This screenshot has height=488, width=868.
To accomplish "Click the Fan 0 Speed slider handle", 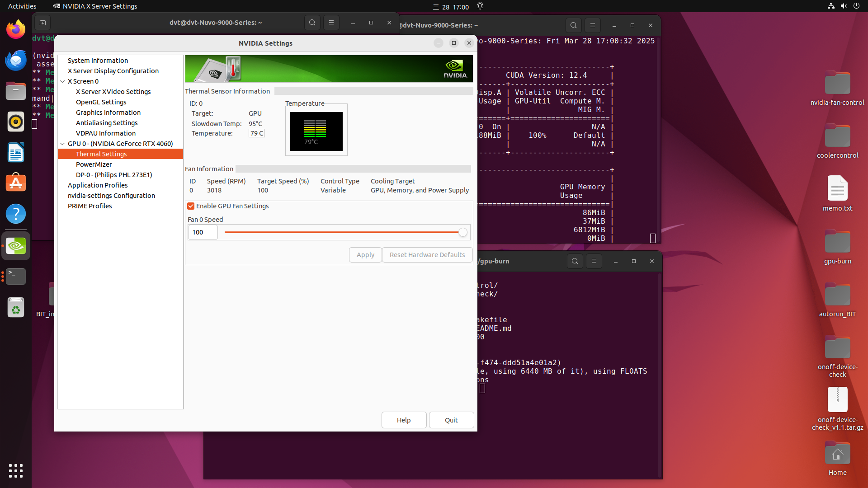I will (x=462, y=232).
